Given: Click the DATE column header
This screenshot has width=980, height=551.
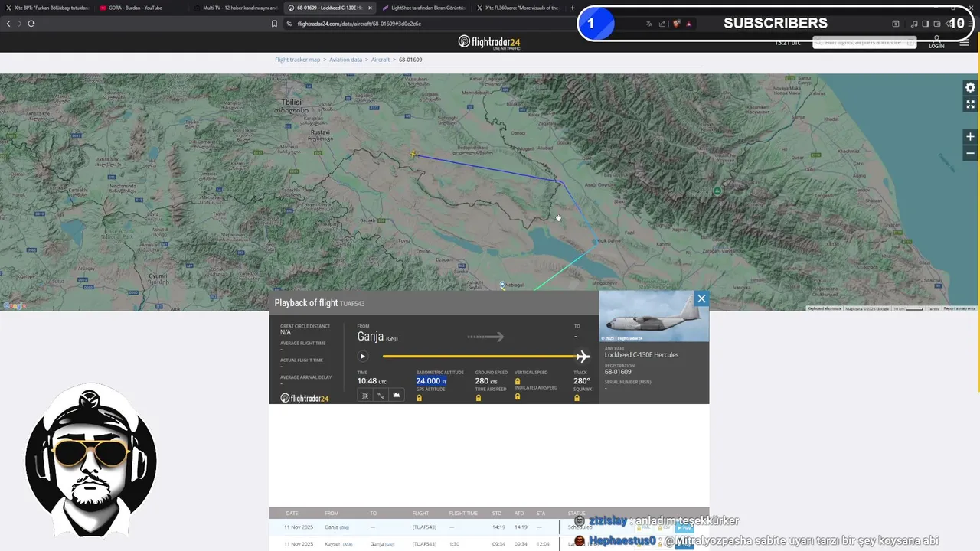Looking at the screenshot, I should (x=292, y=514).
